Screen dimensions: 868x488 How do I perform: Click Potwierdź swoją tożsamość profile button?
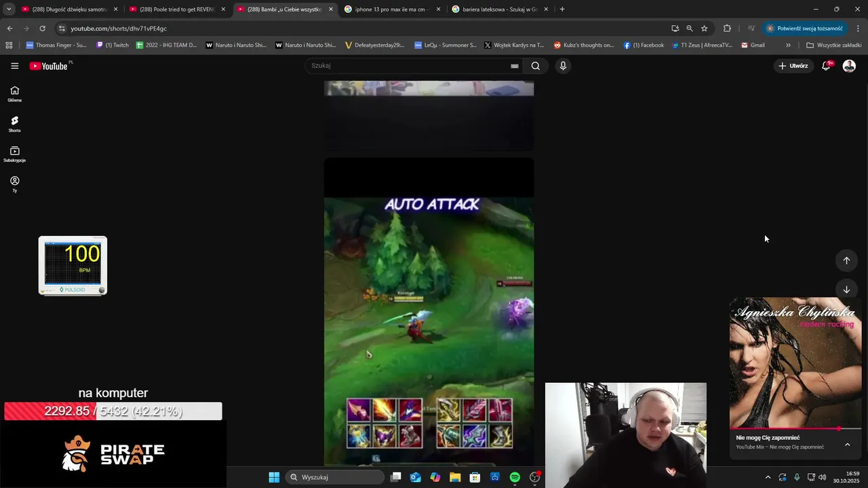point(806,28)
